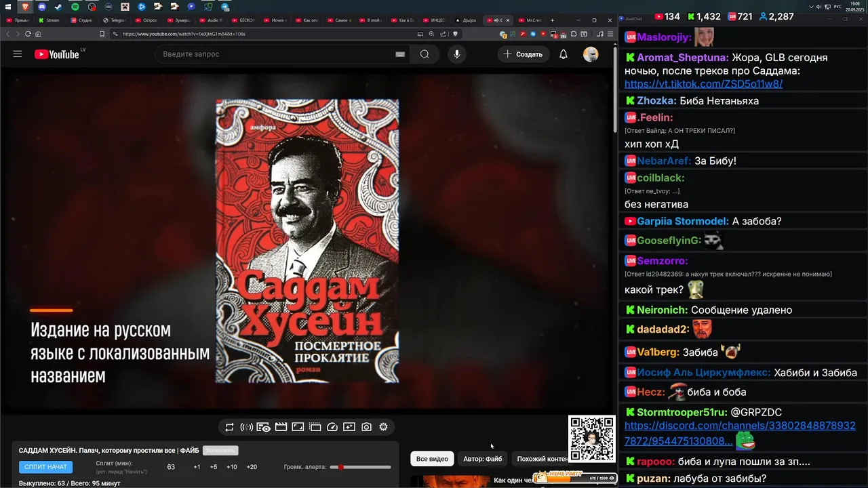The height and width of the screenshot is (488, 868).
Task: Open the discord.com channels link in chat
Action: (x=740, y=433)
